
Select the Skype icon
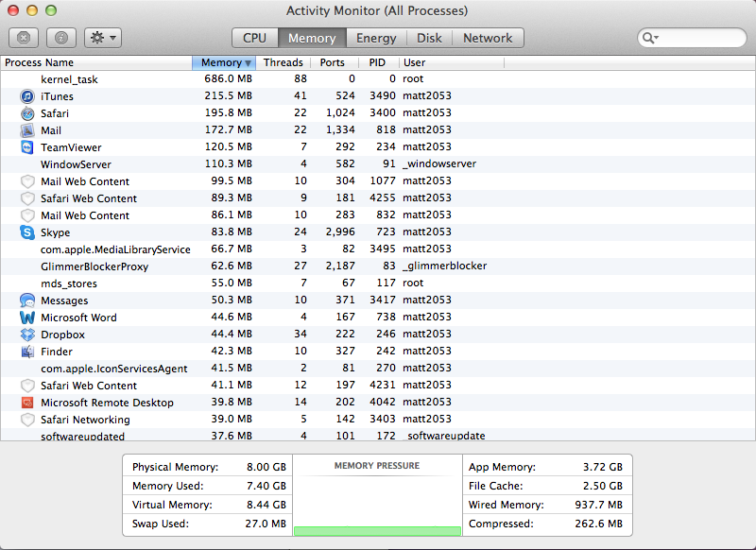[27, 232]
